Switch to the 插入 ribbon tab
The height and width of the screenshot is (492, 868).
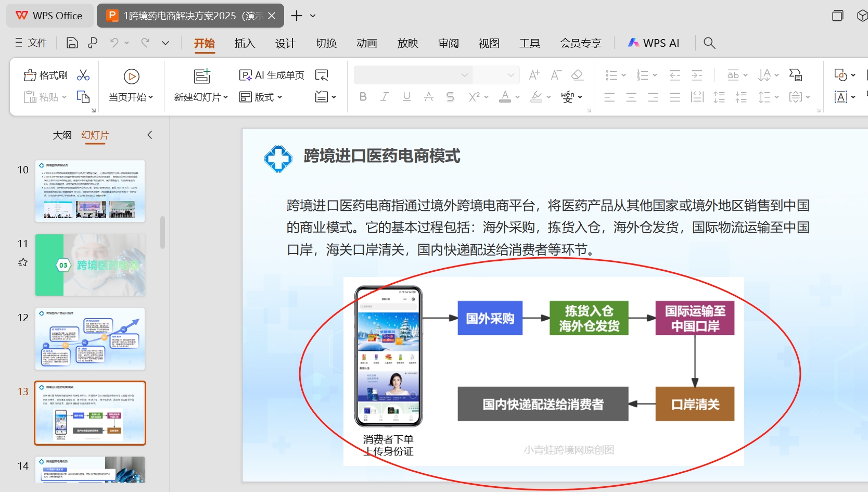(244, 43)
